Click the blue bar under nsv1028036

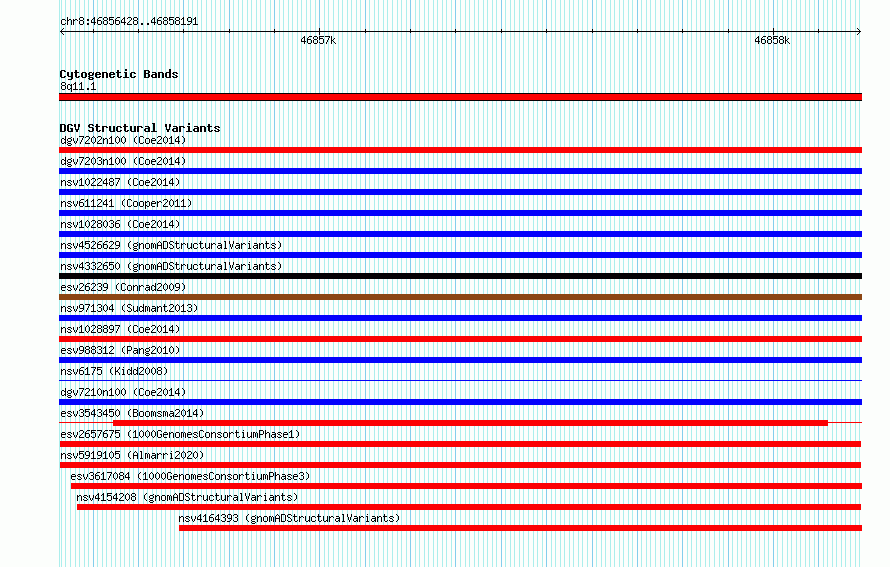pyautogui.click(x=460, y=234)
